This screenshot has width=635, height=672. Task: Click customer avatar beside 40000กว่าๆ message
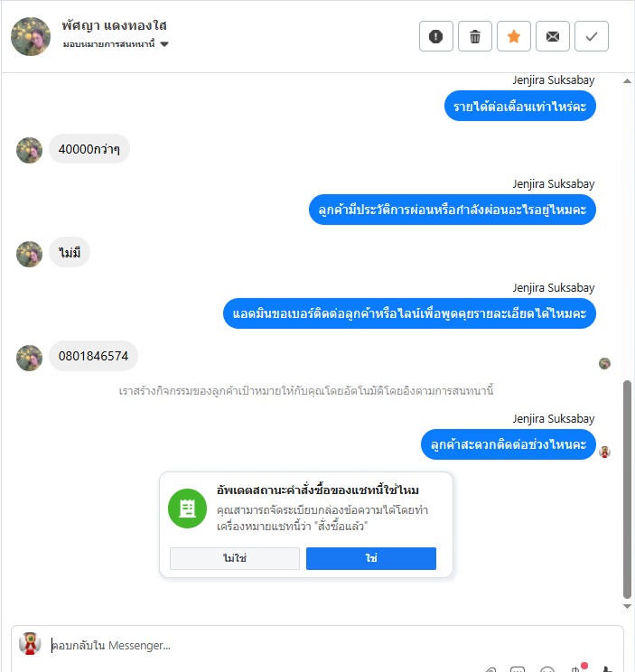(29, 151)
